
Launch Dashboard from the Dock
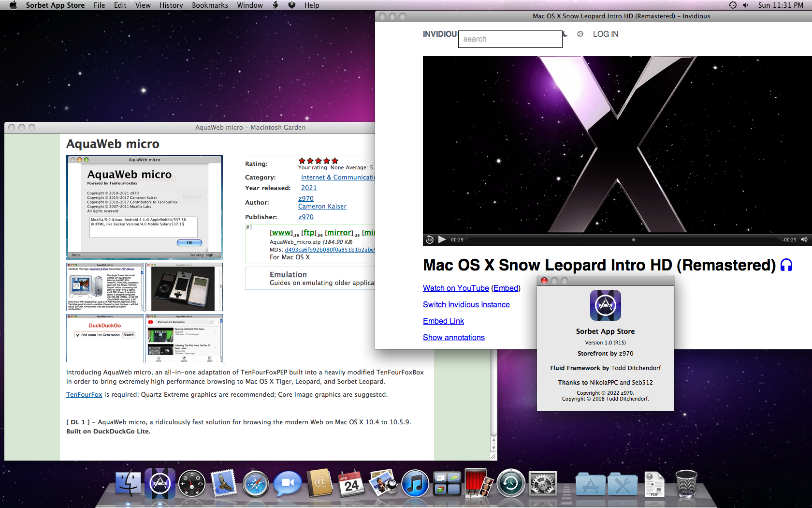191,484
